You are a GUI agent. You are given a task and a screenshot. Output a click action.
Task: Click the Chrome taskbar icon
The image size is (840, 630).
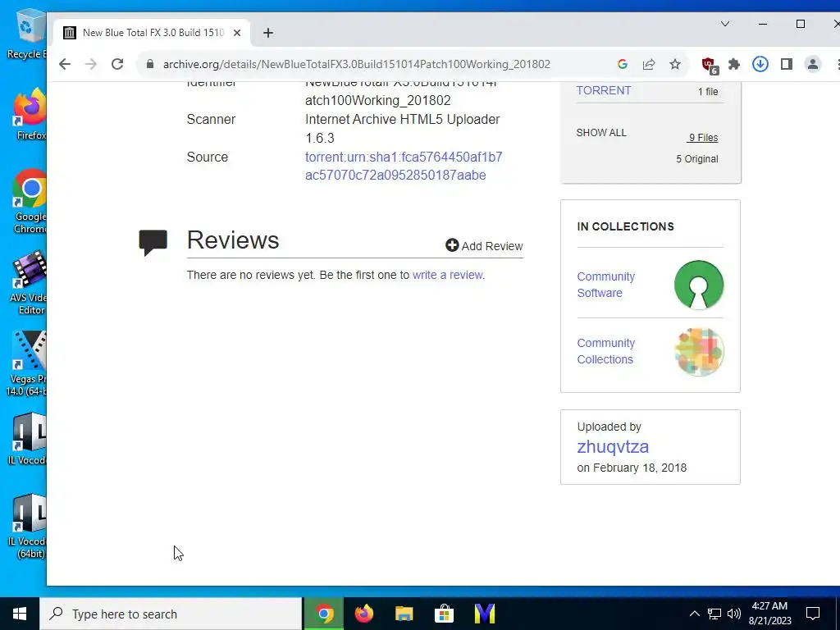323,614
